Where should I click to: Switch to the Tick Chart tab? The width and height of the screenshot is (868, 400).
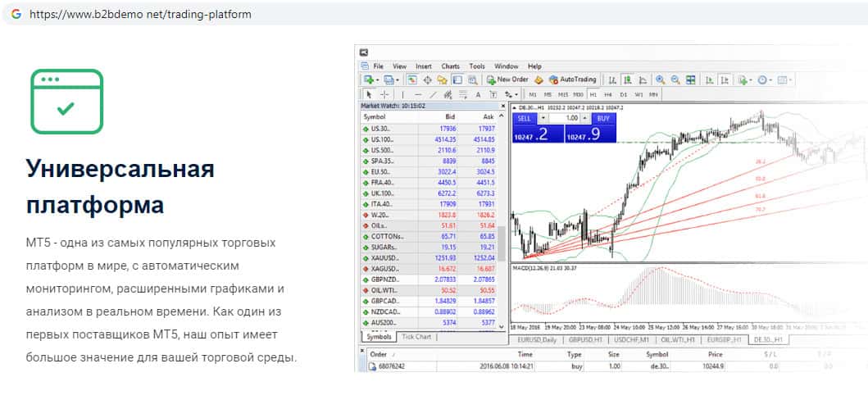416,337
